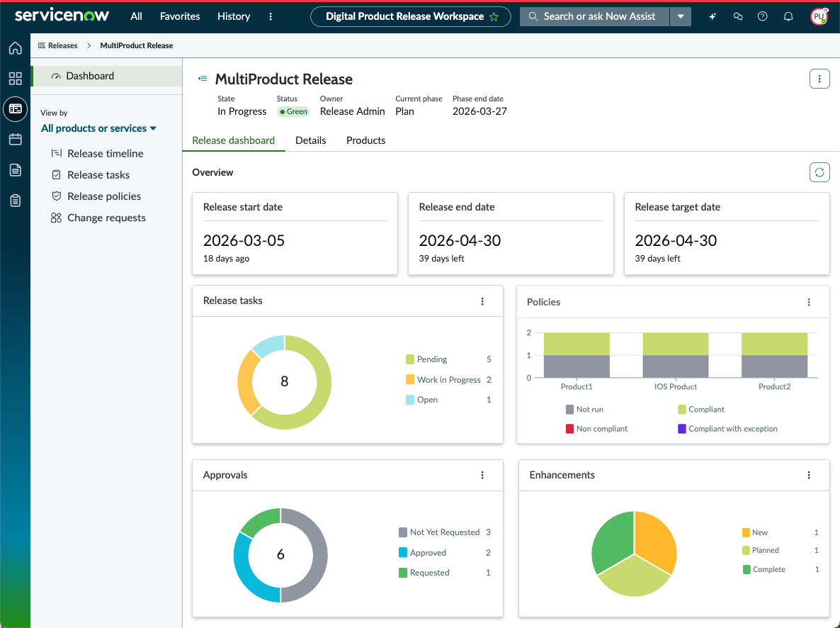Image resolution: width=840 pixels, height=628 pixels.
Task: Open the All menu
Action: pos(136,16)
